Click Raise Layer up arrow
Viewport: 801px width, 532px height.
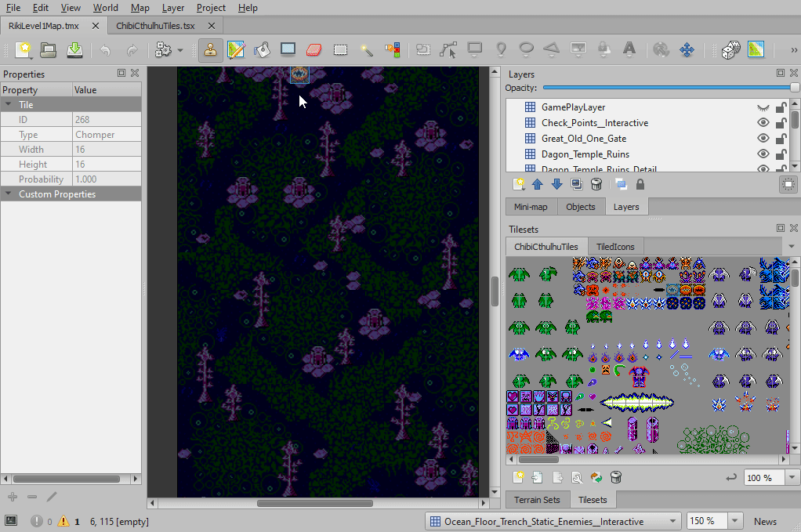[538, 185]
